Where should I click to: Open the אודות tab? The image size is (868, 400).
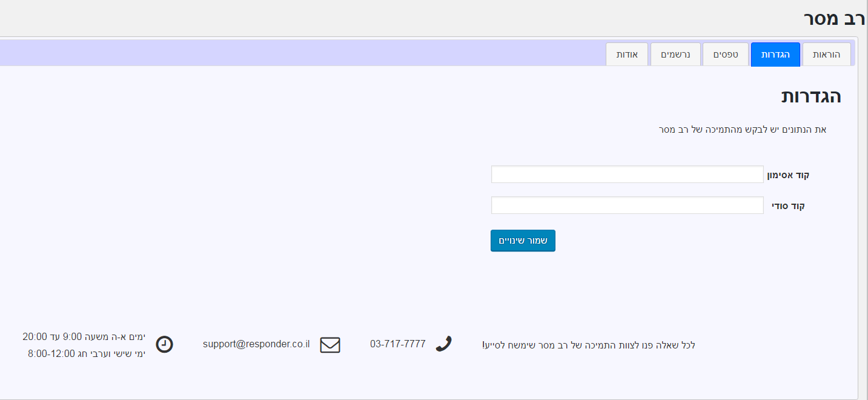626,55
